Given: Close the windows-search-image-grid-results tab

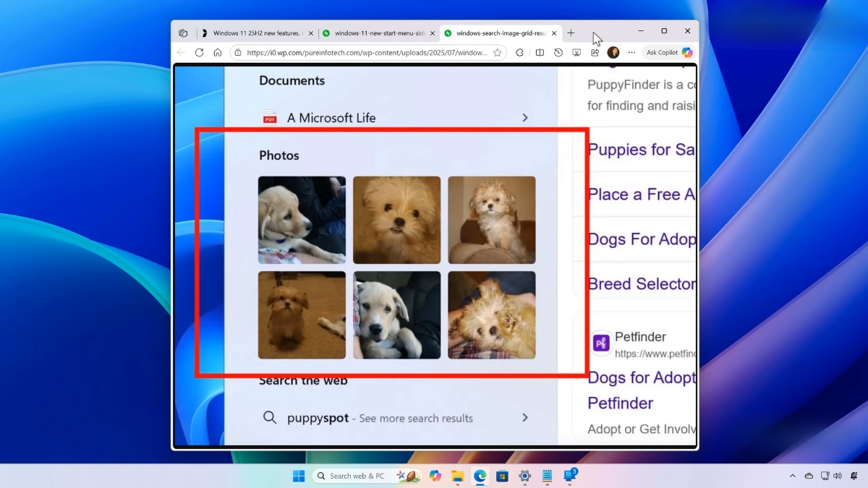Looking at the screenshot, I should pyautogui.click(x=554, y=33).
